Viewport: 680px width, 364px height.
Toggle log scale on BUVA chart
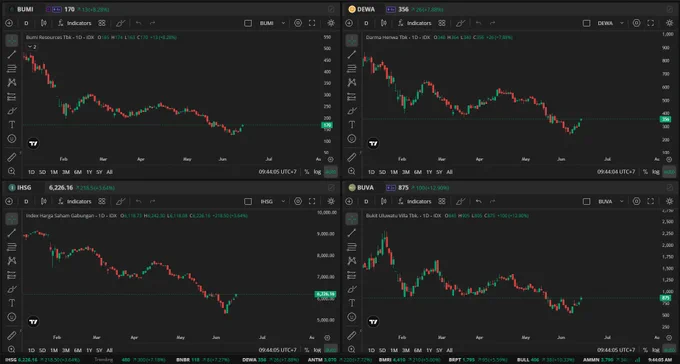[656, 350]
